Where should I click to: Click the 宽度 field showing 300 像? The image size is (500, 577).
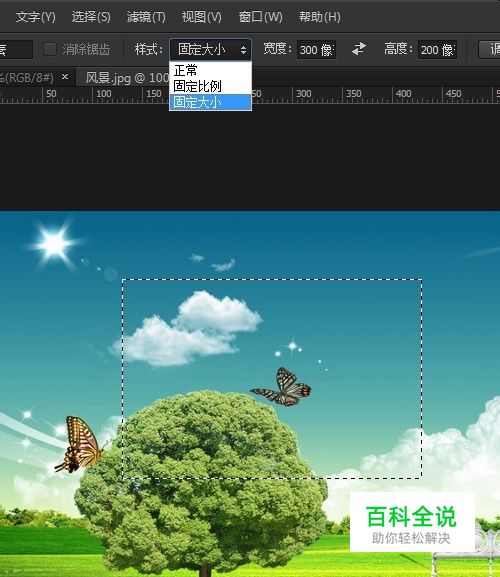(x=316, y=50)
